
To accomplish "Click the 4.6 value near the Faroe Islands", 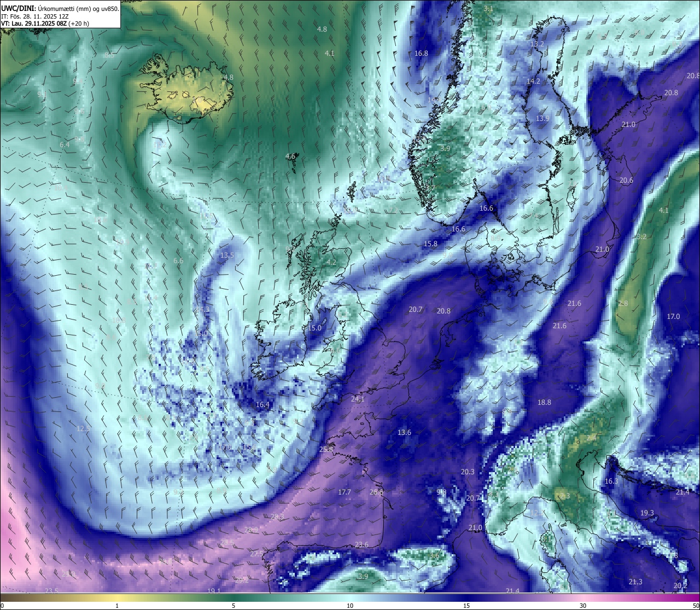I will (290, 156).
